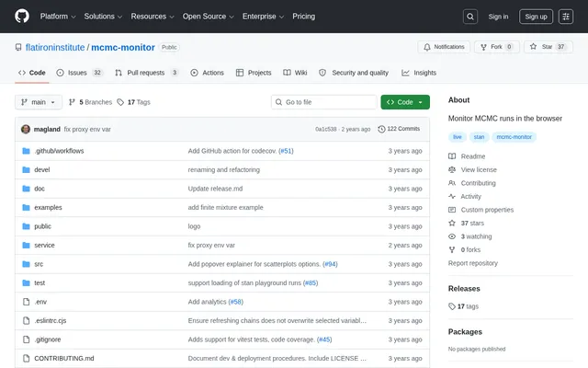Expand the Platform menu
The image size is (588, 368).
58,17
